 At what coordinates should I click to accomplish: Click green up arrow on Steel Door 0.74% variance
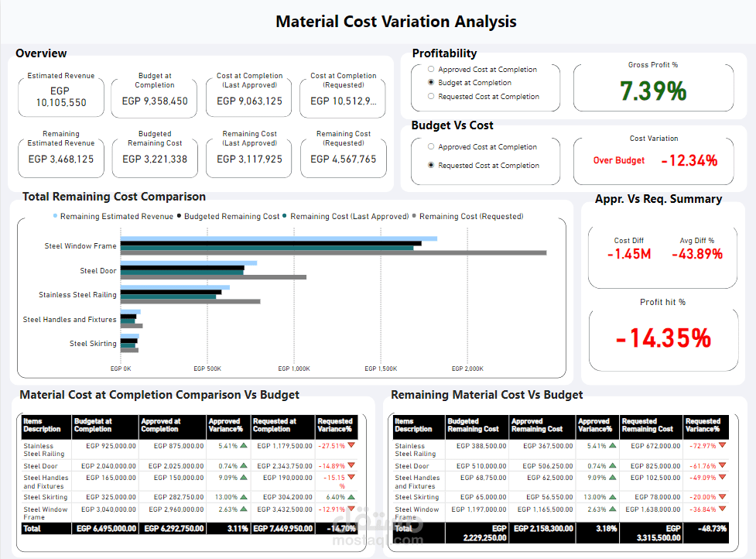pos(244,465)
